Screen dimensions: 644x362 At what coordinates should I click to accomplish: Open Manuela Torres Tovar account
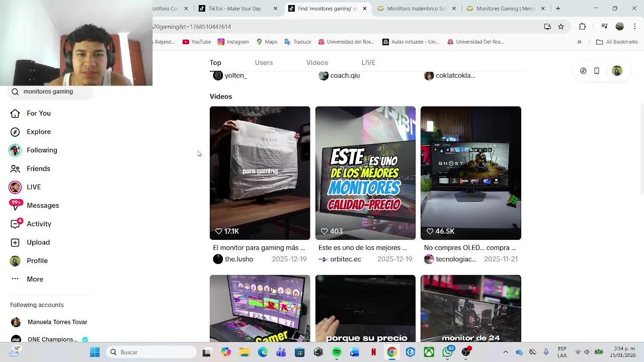coord(49,322)
